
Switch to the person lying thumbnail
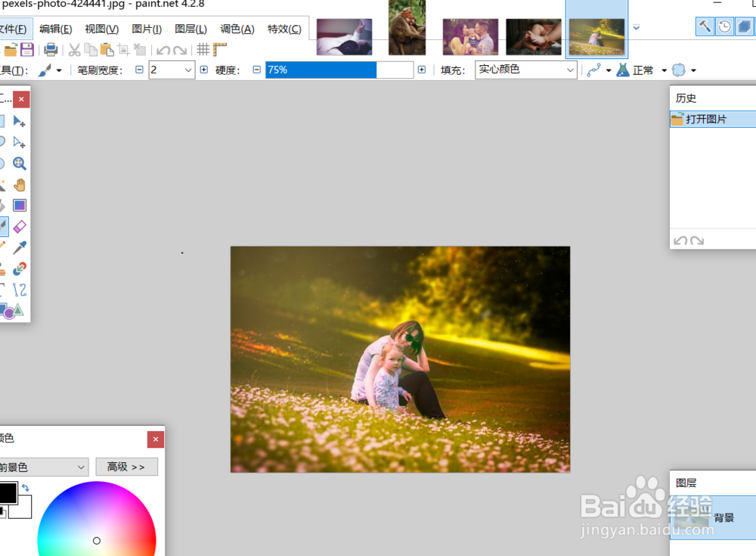344,36
